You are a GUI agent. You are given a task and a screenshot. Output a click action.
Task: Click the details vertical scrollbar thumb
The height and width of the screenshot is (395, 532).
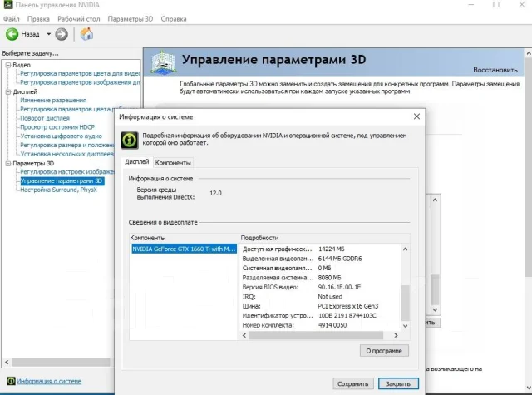click(405, 303)
